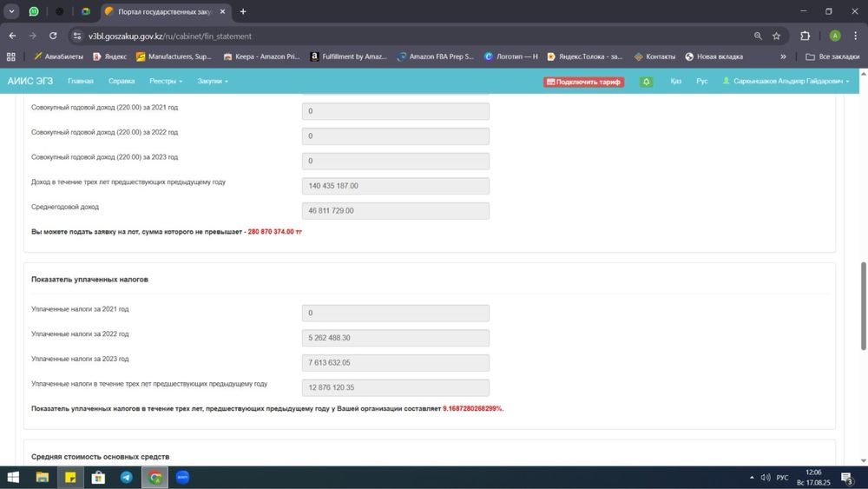Click the taxes paid 2021 field
Screen dimensions: 868x489
click(x=395, y=313)
